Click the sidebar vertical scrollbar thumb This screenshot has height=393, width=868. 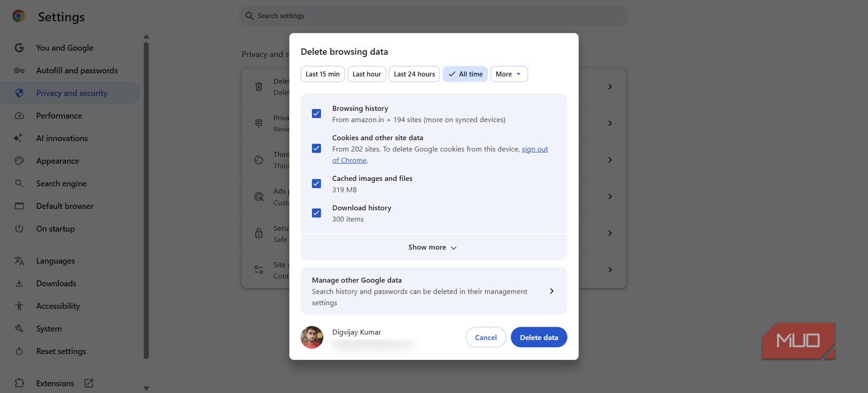146,200
